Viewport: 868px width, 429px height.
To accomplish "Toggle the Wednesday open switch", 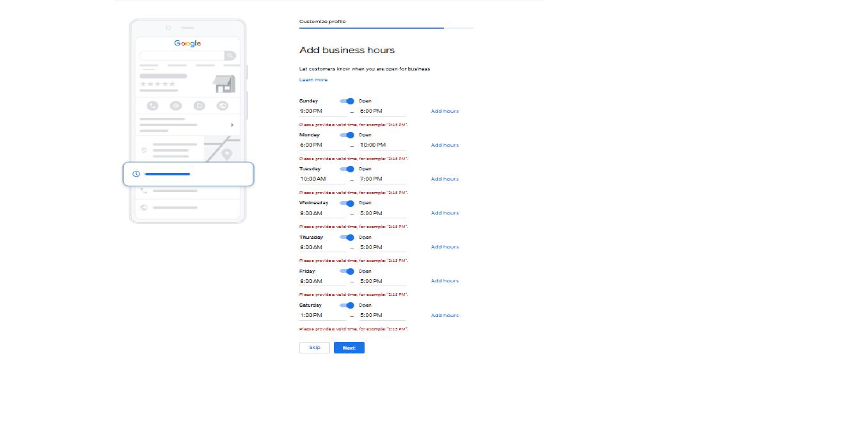I will 347,203.
